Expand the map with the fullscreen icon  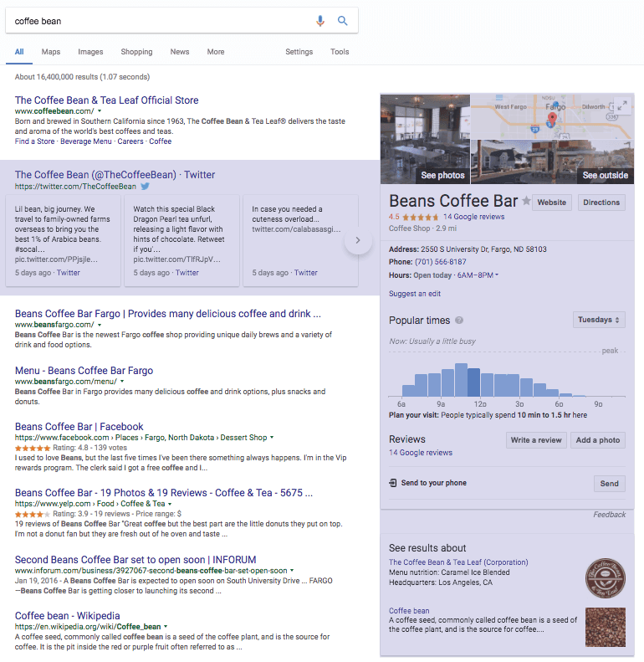622,105
